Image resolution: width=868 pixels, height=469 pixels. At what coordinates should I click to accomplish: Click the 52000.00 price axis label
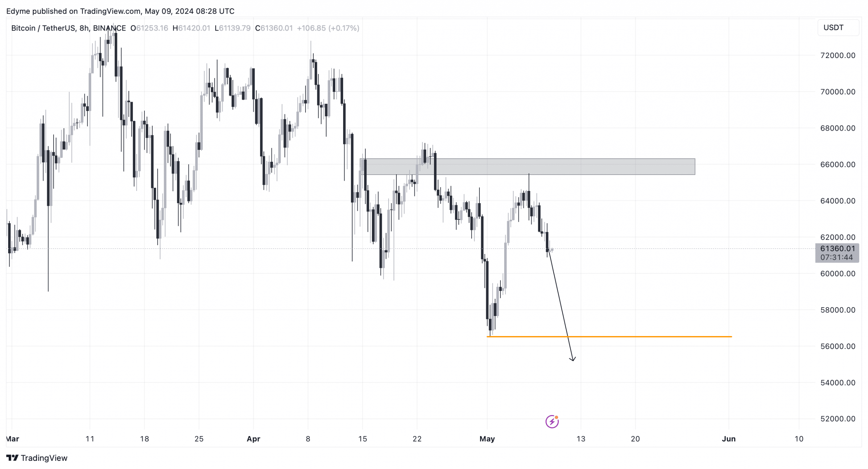pyautogui.click(x=837, y=419)
